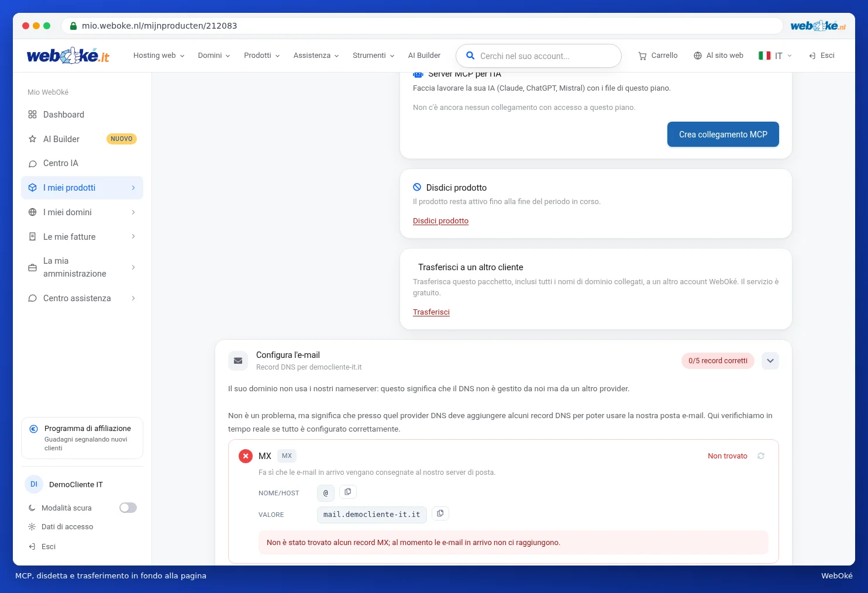Open Centro IA in the sidebar
This screenshot has height=593, width=868.
(82, 163)
